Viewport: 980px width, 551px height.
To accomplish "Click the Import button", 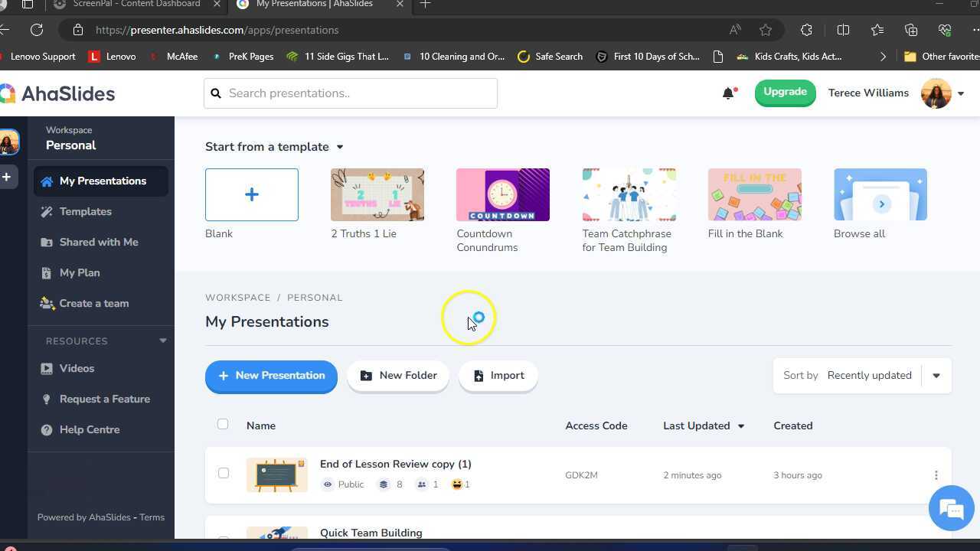I will click(x=498, y=376).
